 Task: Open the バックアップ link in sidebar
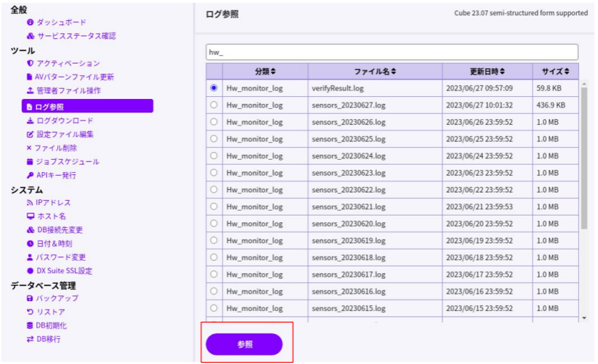pos(57,298)
